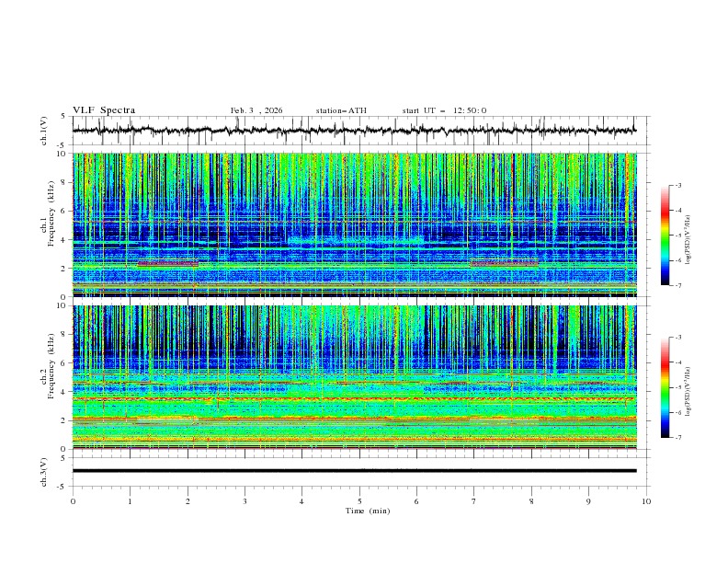Click the ch.1 voltage waveform trace
Image resolution: width=728 pixels, height=563 pixels.
[x=354, y=131]
